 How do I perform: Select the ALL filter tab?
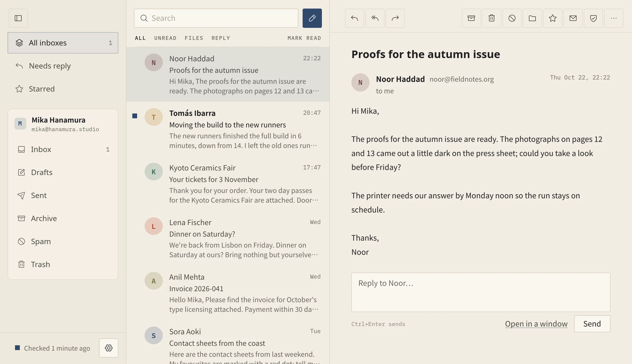coord(140,38)
